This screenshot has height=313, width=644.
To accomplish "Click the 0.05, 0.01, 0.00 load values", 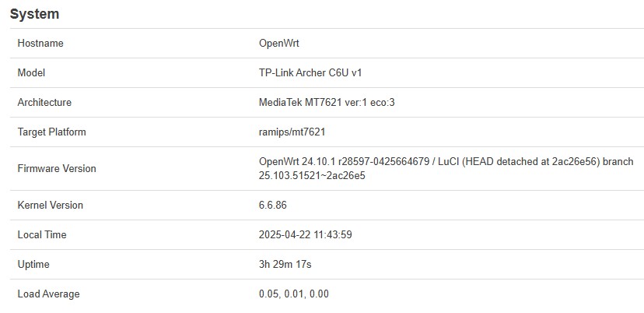I will tap(294, 294).
